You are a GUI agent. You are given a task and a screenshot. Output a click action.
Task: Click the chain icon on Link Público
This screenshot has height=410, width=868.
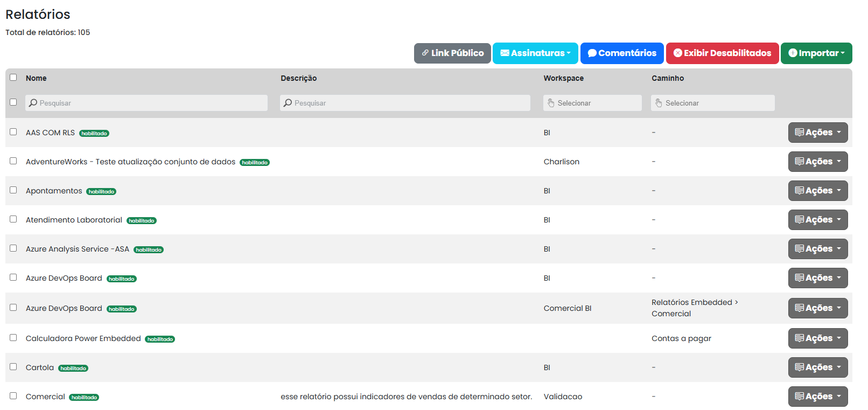[425, 53]
